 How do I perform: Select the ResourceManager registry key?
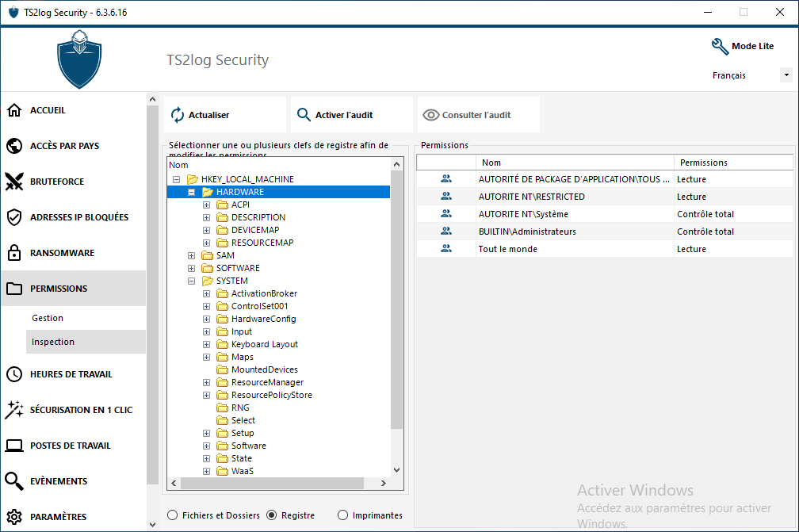pos(267,382)
